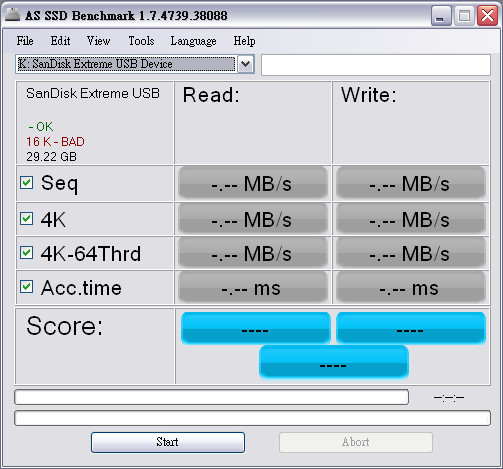Start the benchmark with Start button

tap(168, 442)
